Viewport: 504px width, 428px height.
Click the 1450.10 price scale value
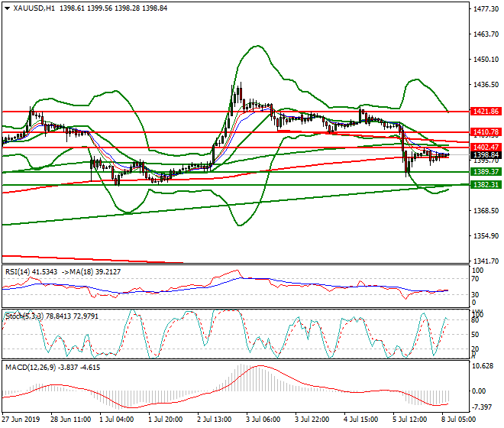486,60
